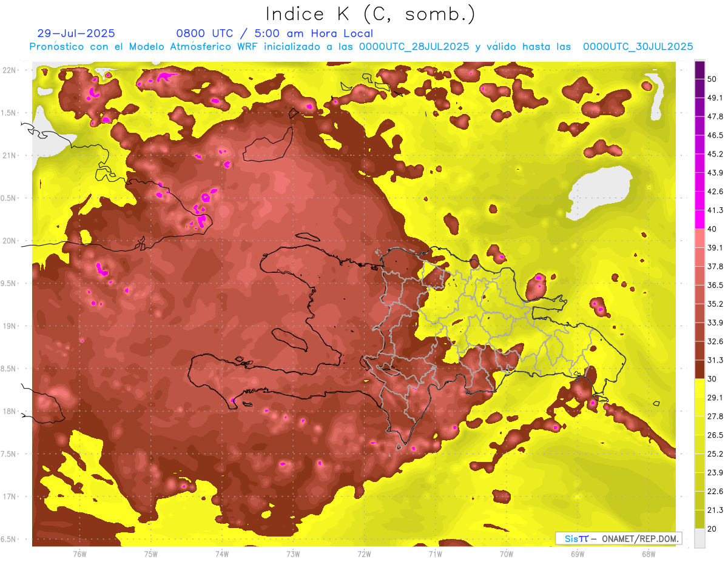This screenshot has width=728, height=562.
Task: Click the map title 'Indice K (C, somb.)'
Action: pyautogui.click(x=370, y=15)
